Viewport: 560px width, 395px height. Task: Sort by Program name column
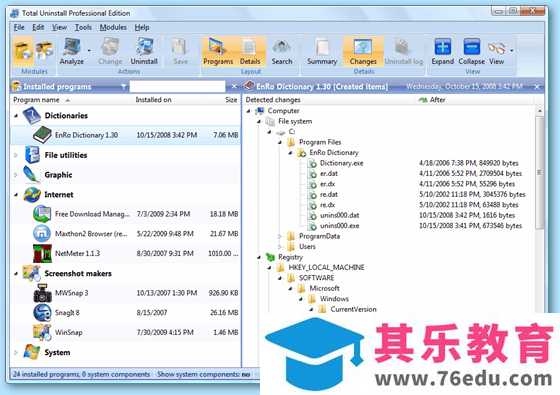pyautogui.click(x=71, y=100)
